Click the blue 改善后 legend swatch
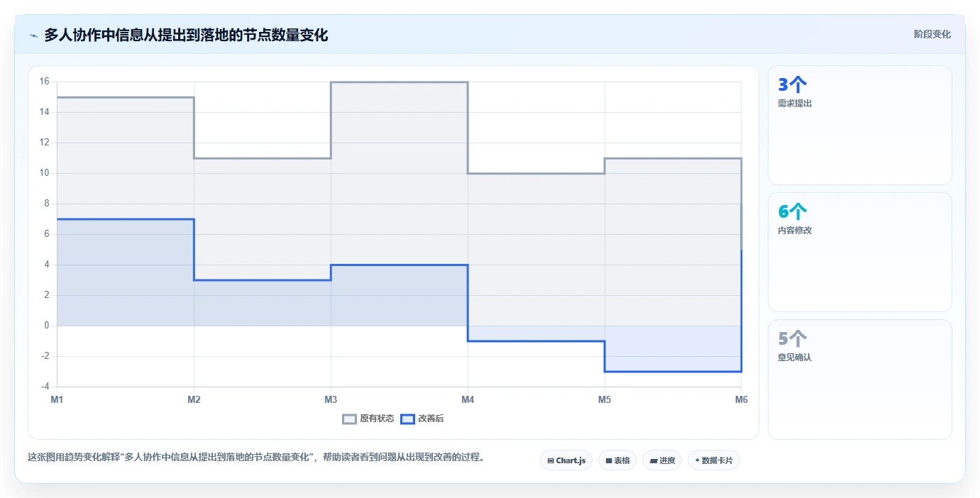This screenshot has height=498, width=980. 407,419
